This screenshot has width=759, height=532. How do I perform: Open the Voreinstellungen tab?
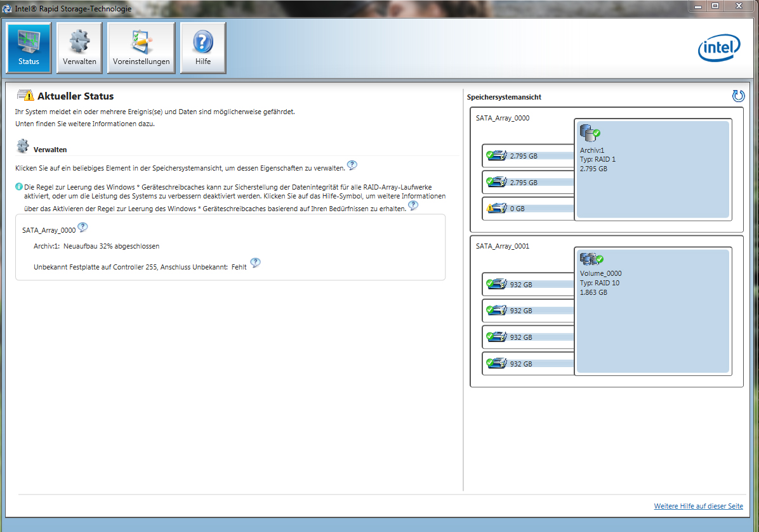click(142, 48)
